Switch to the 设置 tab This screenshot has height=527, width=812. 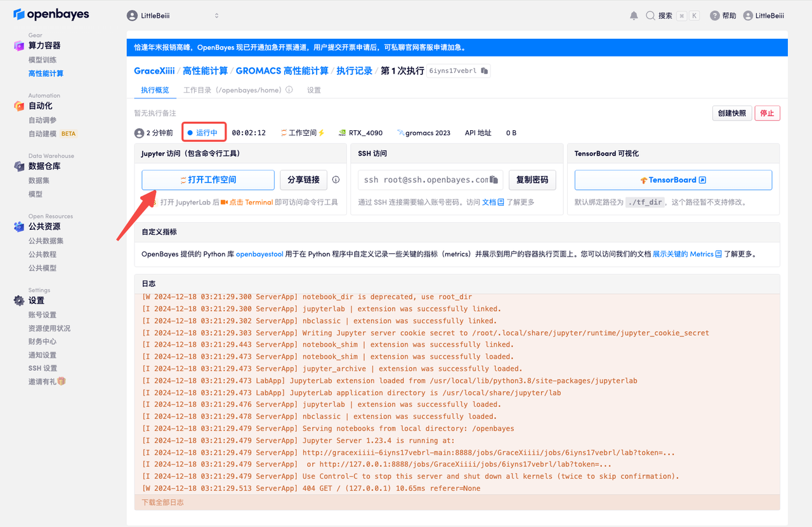pos(314,90)
